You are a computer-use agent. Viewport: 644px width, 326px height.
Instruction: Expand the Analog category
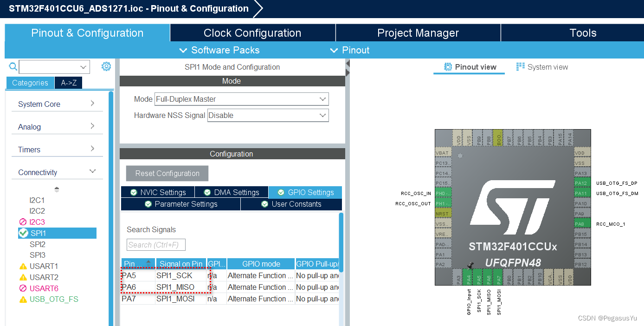point(57,127)
